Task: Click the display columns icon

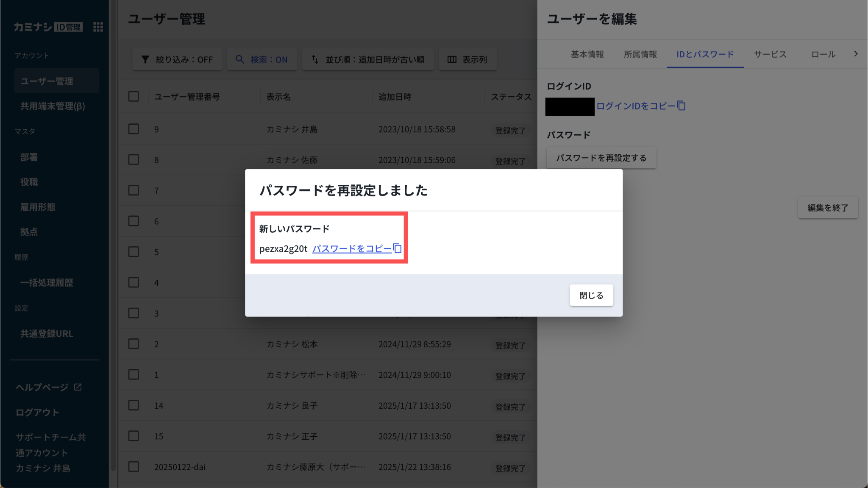Action: 452,59
